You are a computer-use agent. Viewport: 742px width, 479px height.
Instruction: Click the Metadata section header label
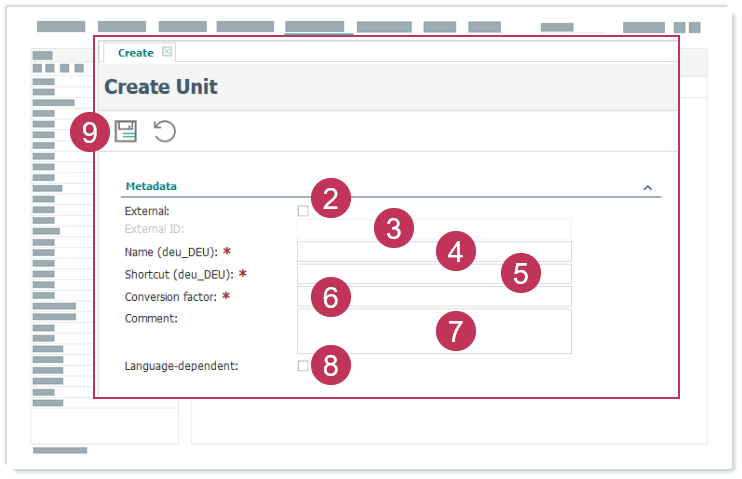(150, 186)
